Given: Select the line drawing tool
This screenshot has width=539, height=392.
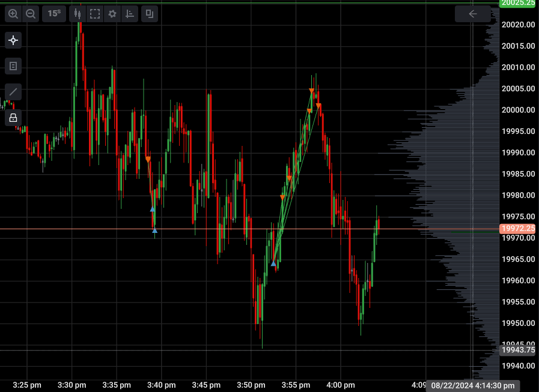Looking at the screenshot, I should (x=13, y=92).
